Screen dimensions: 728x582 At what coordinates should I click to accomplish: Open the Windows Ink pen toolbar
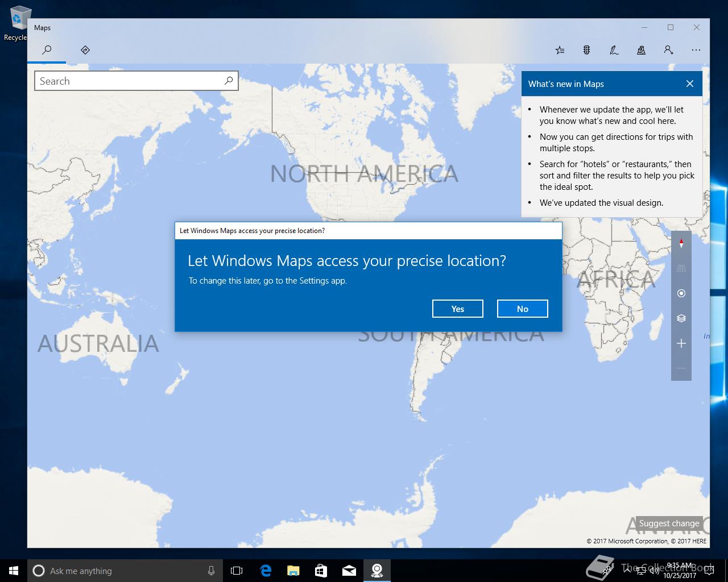click(x=614, y=50)
